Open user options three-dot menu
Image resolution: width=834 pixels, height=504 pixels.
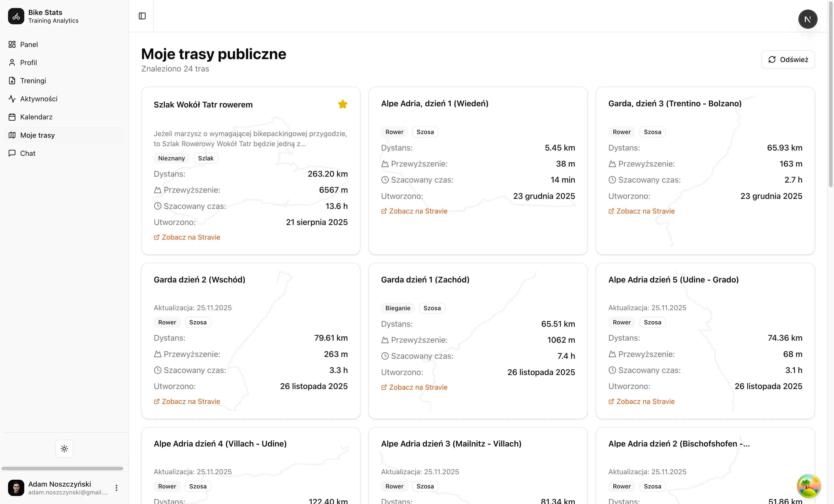click(116, 488)
